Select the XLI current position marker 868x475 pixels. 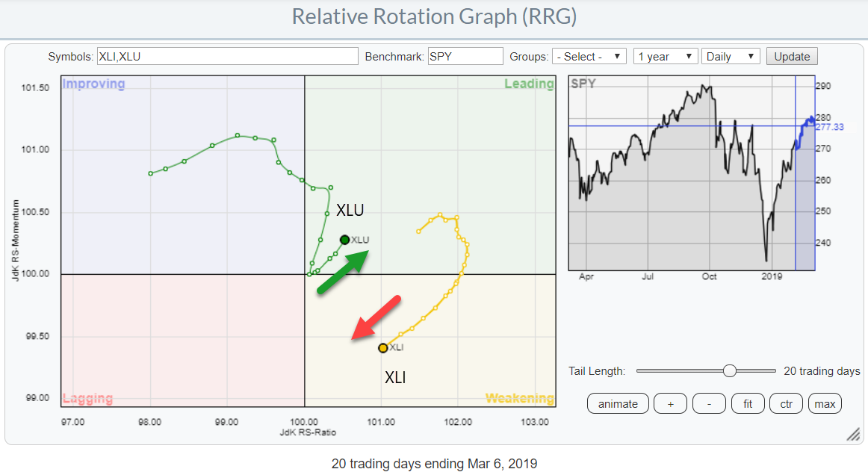pyautogui.click(x=383, y=347)
